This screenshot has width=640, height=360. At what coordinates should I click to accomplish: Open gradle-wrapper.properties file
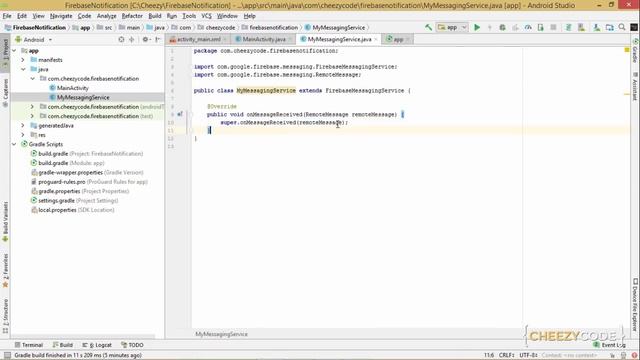pos(87,172)
